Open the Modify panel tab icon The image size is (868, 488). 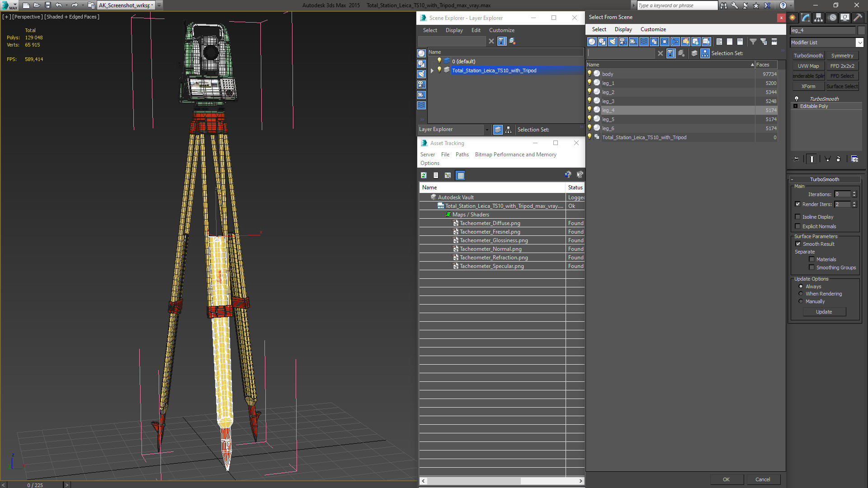point(806,18)
